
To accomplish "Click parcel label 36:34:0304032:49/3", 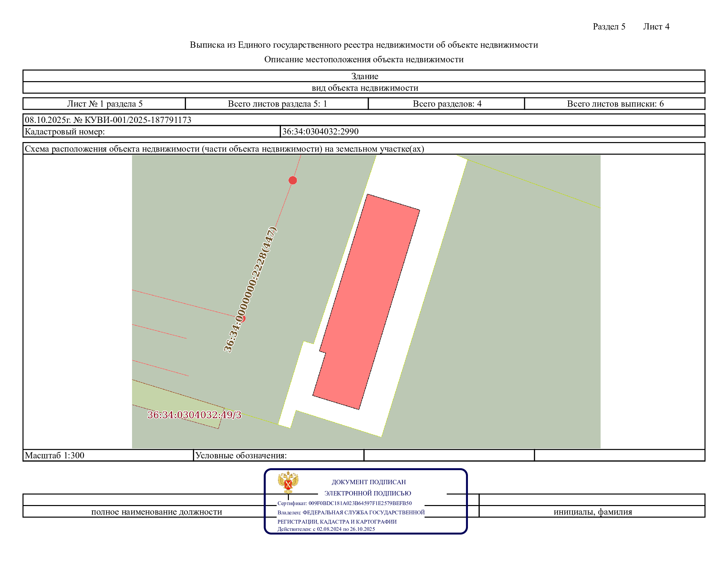I will tap(194, 415).
